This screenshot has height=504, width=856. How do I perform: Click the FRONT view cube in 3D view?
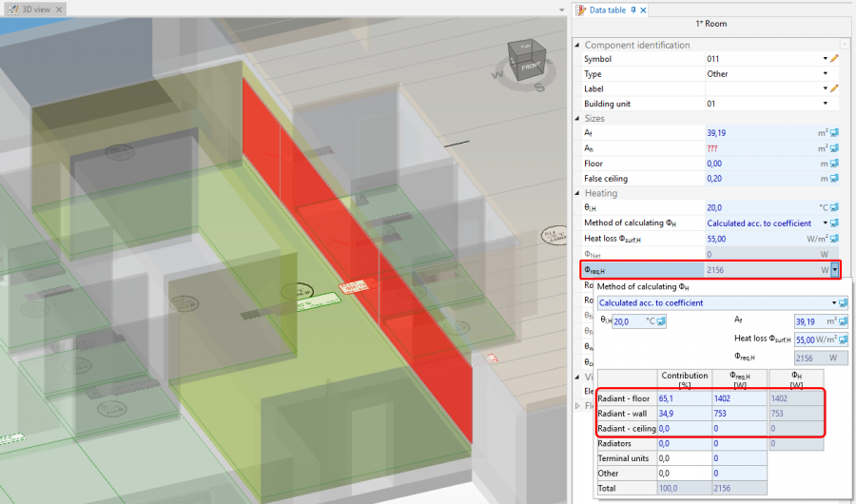(x=529, y=63)
